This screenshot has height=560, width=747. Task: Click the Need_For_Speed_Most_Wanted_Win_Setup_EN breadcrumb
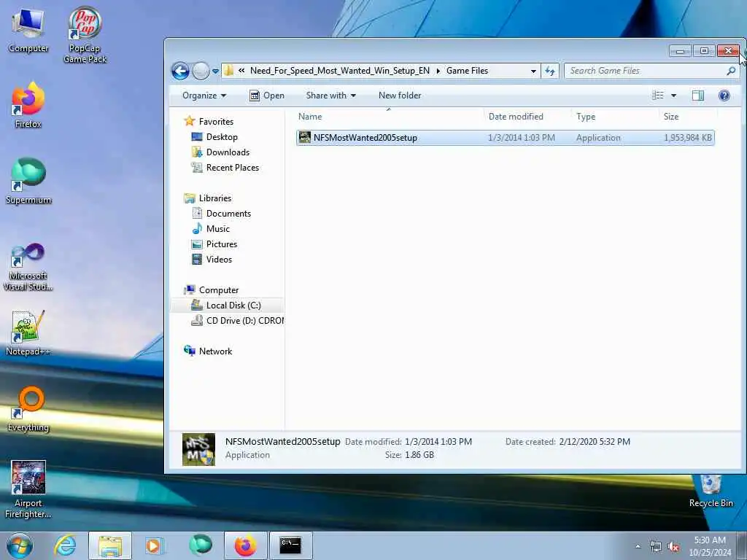[340, 71]
